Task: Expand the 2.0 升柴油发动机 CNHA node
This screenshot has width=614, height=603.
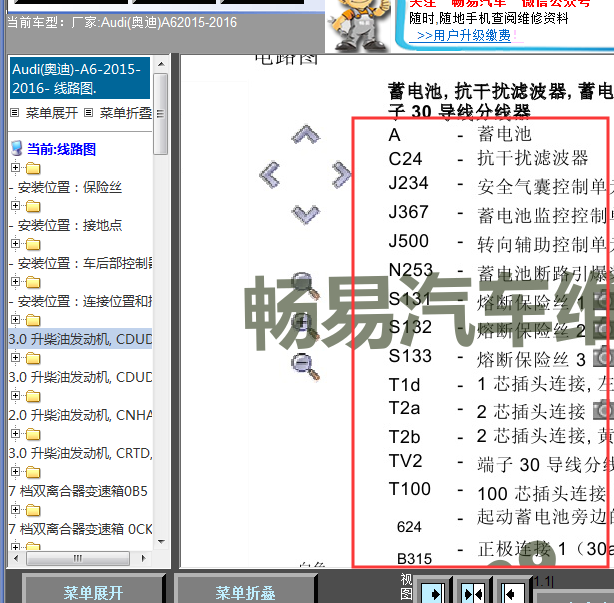Action: 15,395
